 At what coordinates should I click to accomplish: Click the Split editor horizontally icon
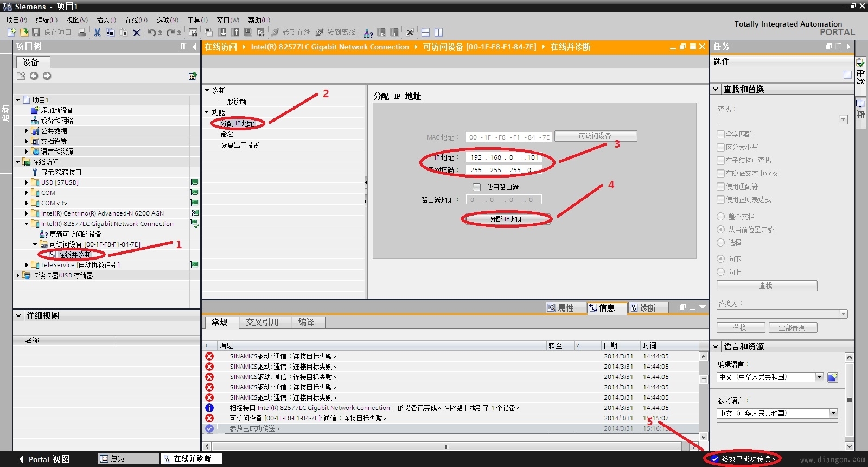(x=426, y=33)
